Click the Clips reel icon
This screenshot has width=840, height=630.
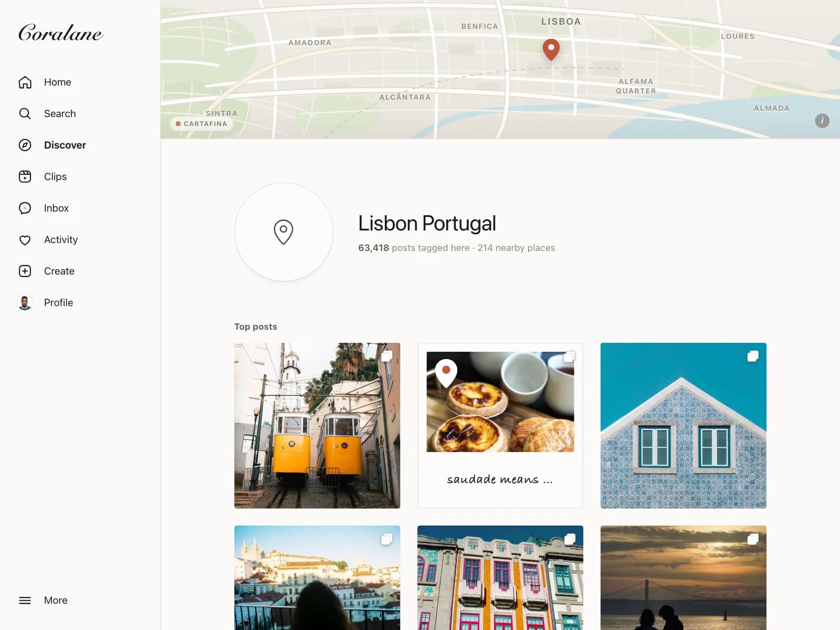click(25, 177)
